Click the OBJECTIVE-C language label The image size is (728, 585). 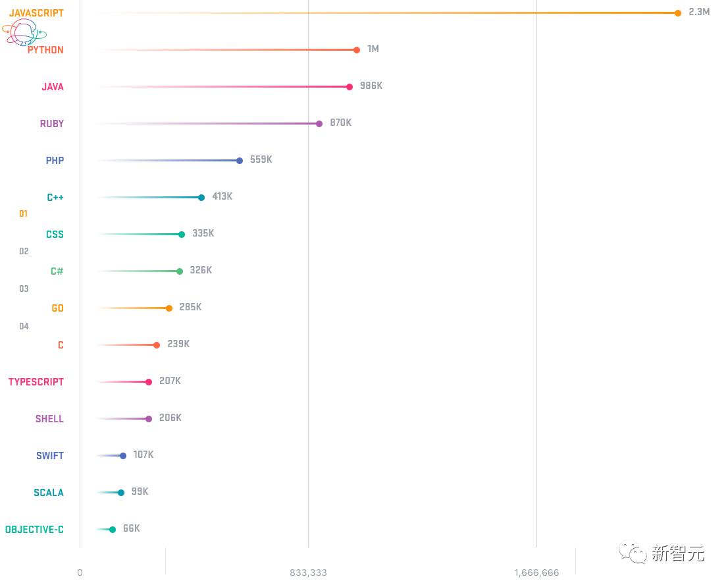(x=34, y=530)
